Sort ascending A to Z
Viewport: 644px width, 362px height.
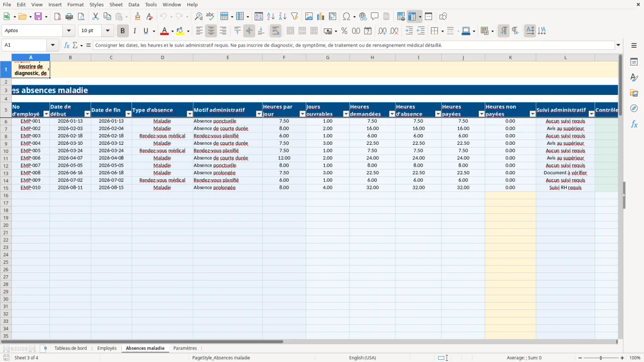coord(270,17)
